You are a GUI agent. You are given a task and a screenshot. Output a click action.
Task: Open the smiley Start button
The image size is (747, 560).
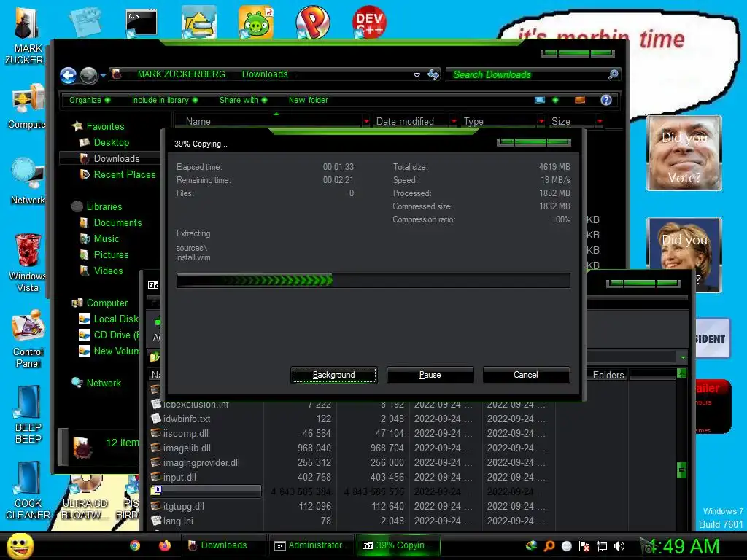(20, 545)
